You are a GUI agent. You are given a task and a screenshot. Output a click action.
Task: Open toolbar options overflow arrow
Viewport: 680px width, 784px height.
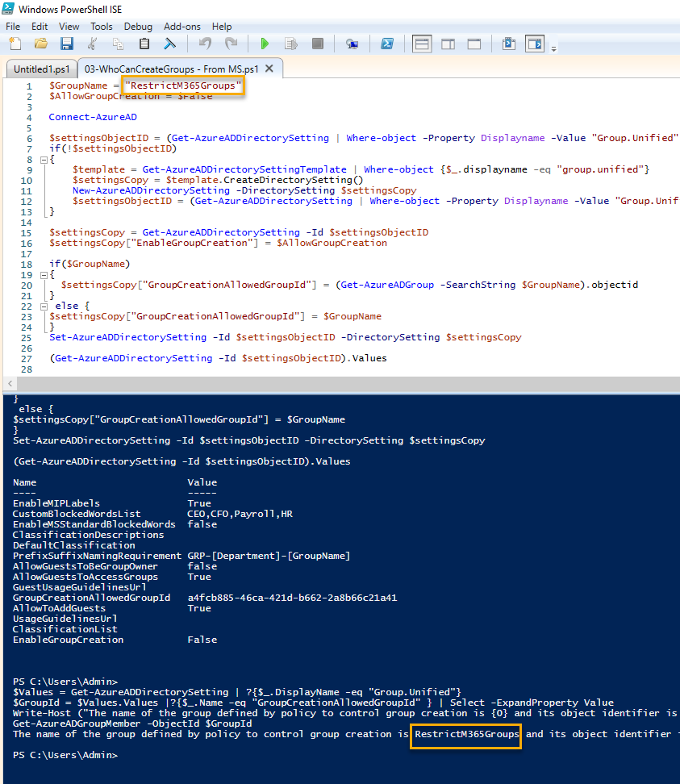554,48
